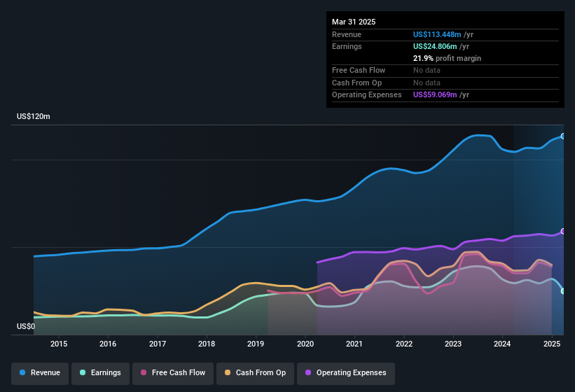Toggle the Free Cash Flow legend button
575x392 pixels.
[x=173, y=373]
